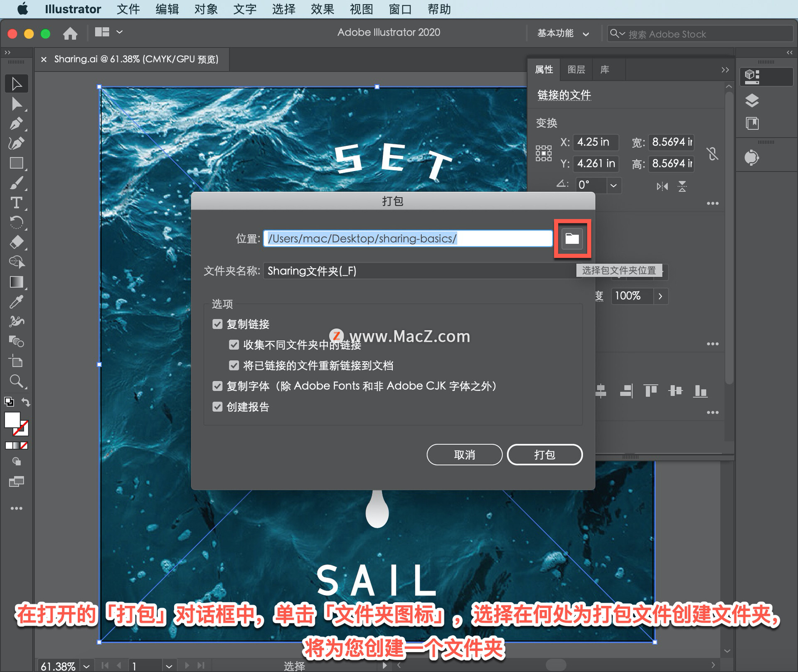The height and width of the screenshot is (672, 798).
Task: Select the Gradient tool
Action: [x=17, y=282]
